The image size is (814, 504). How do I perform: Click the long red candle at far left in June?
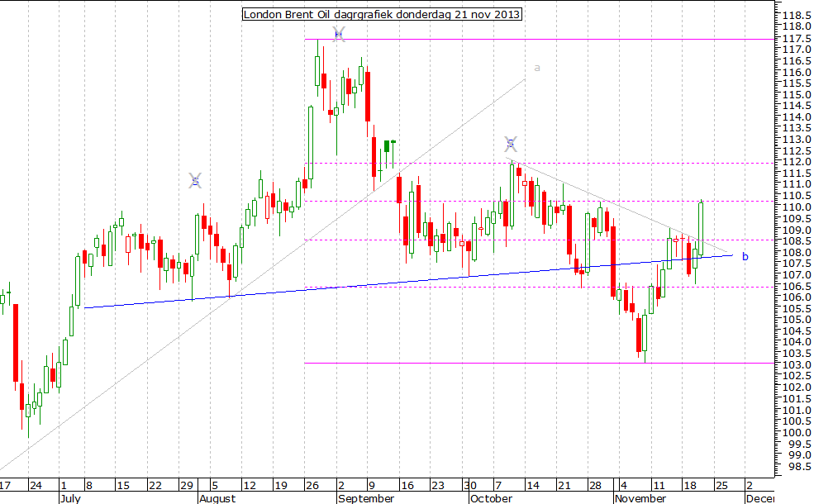(16, 343)
